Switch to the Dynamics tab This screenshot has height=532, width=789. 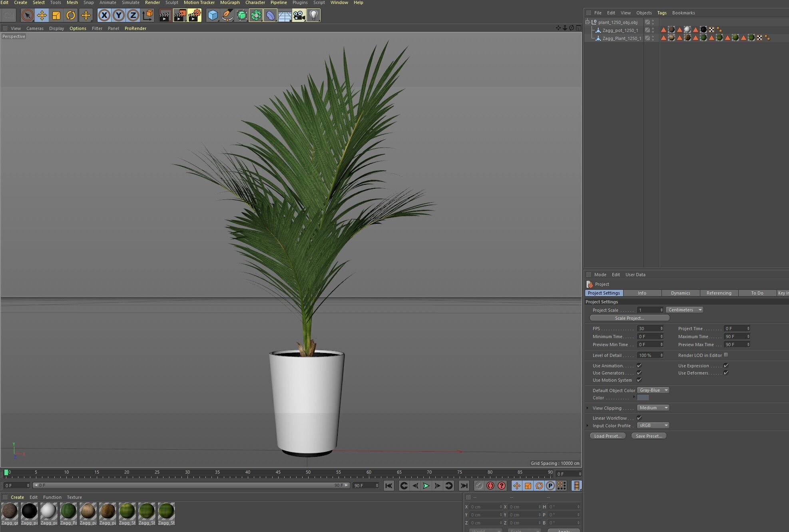click(x=681, y=293)
